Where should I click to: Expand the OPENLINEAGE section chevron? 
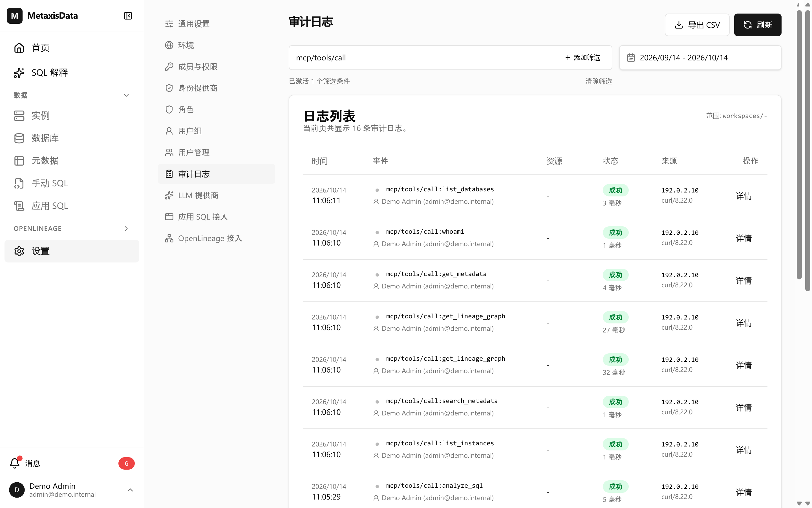[x=126, y=229]
